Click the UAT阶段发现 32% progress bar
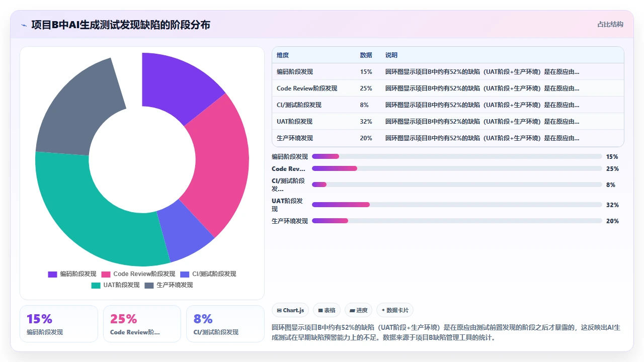Image resolution: width=644 pixels, height=362 pixels. [x=457, y=205]
